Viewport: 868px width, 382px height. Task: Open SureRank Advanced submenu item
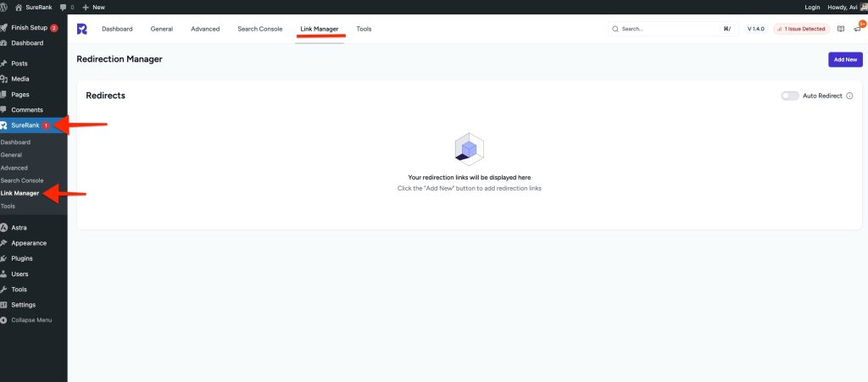click(x=14, y=168)
